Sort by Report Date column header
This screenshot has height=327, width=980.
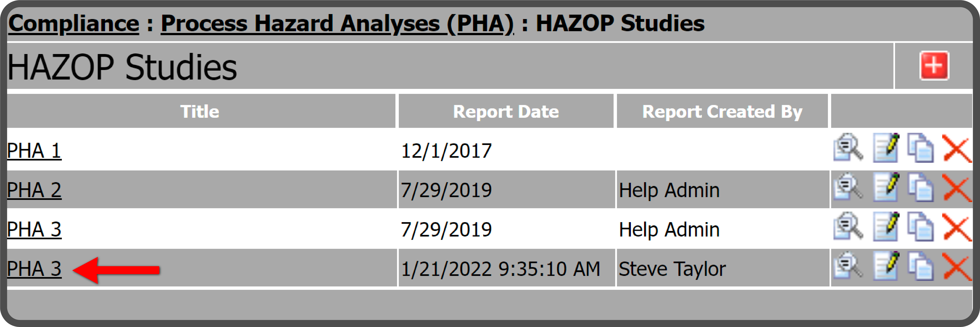506,111
